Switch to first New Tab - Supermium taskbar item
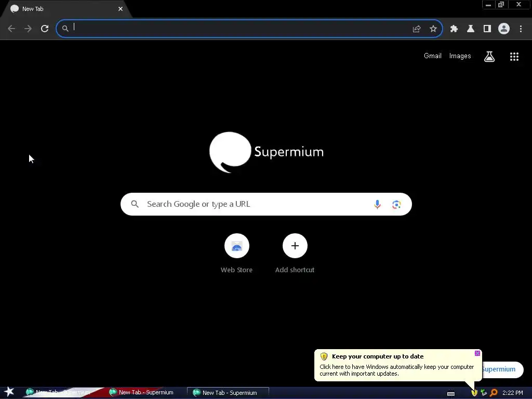Image resolution: width=532 pixels, height=399 pixels. coord(59,393)
